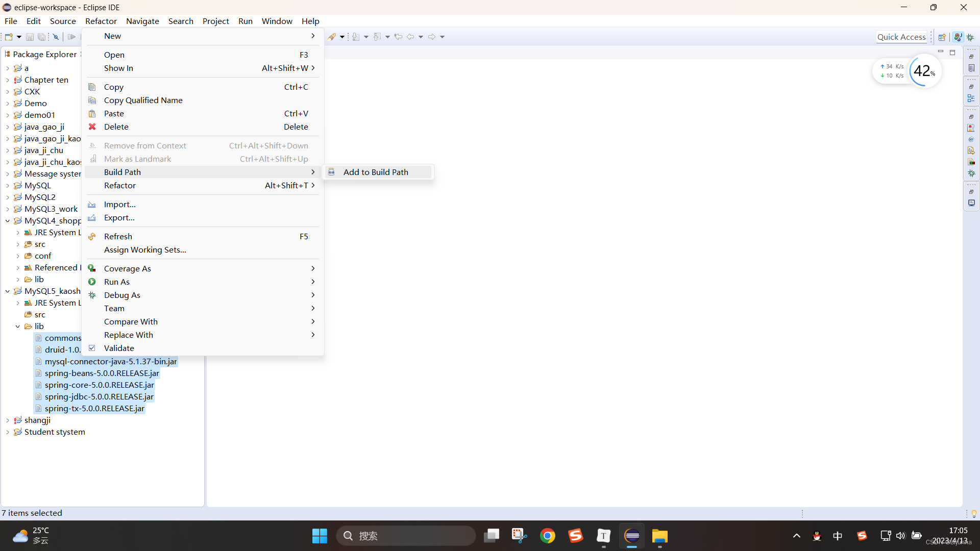The image size is (980, 551).
Task: Click the Delete red X icon in context menu
Action: (x=92, y=127)
